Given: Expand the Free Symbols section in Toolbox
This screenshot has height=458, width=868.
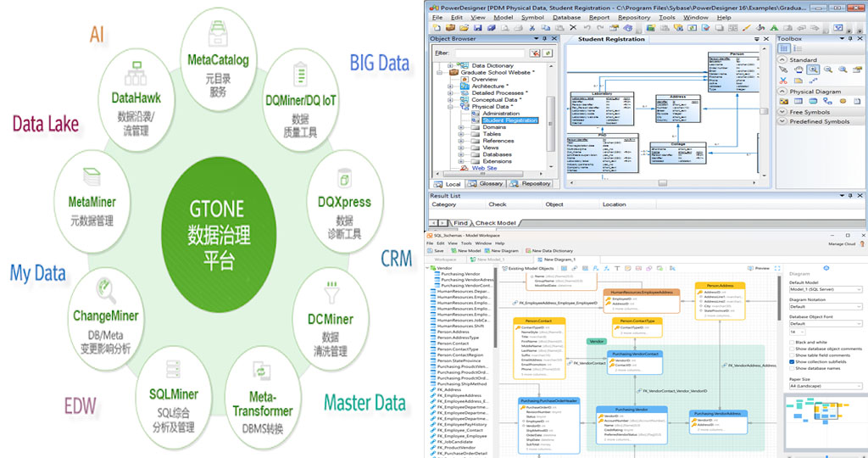Looking at the screenshot, I should click(782, 112).
